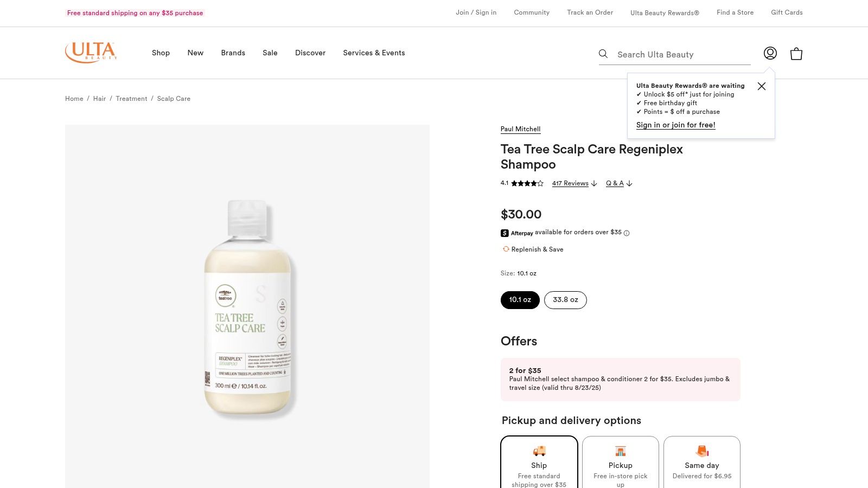The height and width of the screenshot is (488, 868).
Task: Click the account profile icon
Action: click(x=770, y=53)
